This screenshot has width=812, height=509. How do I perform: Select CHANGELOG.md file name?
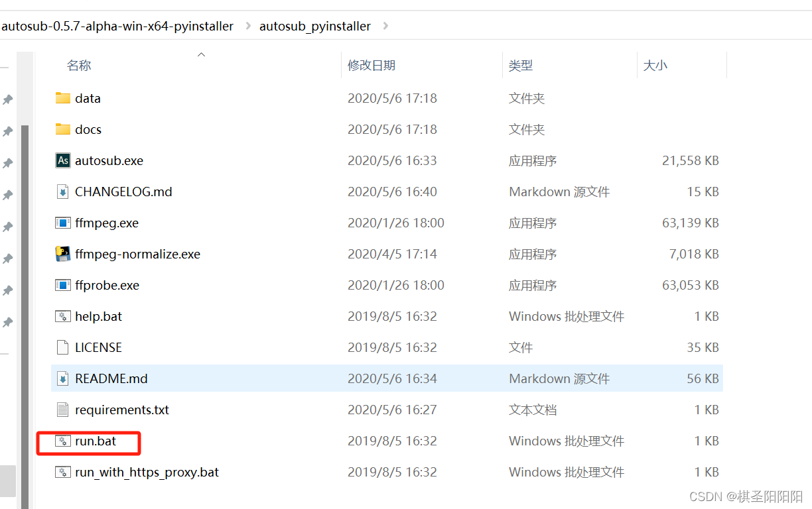[x=123, y=192]
